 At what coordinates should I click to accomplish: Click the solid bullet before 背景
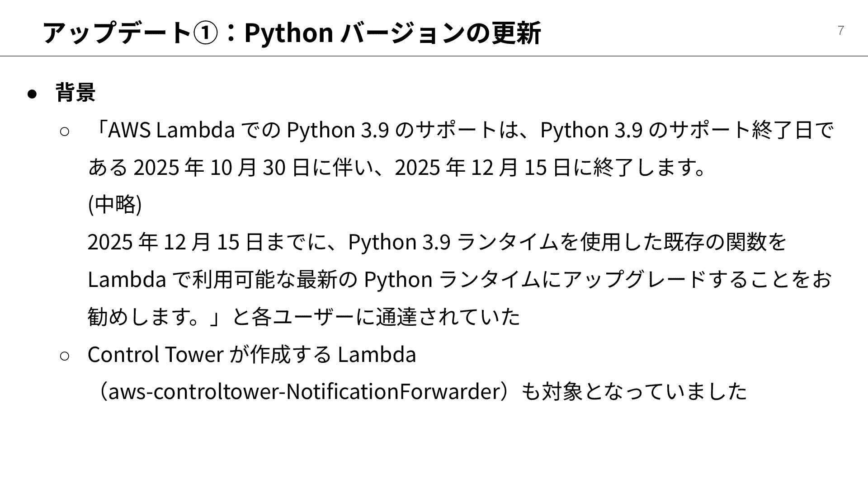pos(32,94)
